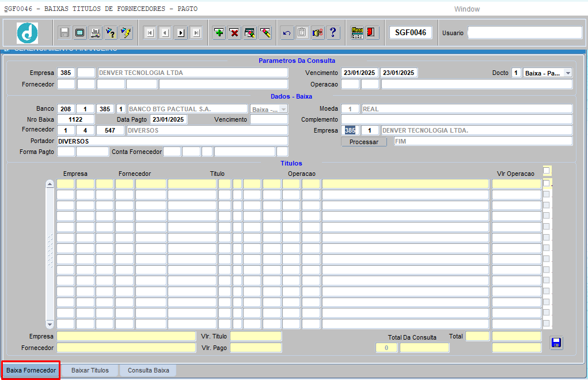The width and height of the screenshot is (588, 380).
Task: Click the DENVER TECNOLOGIA LTDA. field in Dados - Baixa
Action: (477, 130)
